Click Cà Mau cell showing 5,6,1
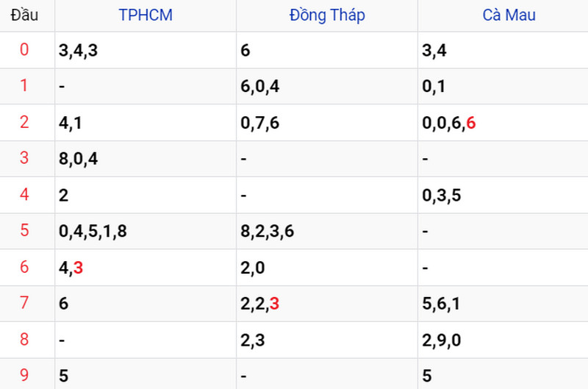Image resolution: width=588 pixels, height=389 pixels. point(503,304)
